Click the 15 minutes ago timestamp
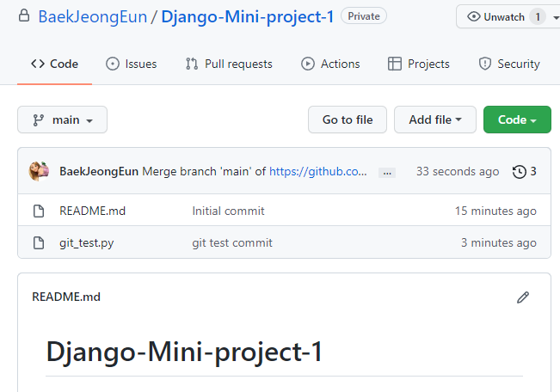 [x=495, y=211]
